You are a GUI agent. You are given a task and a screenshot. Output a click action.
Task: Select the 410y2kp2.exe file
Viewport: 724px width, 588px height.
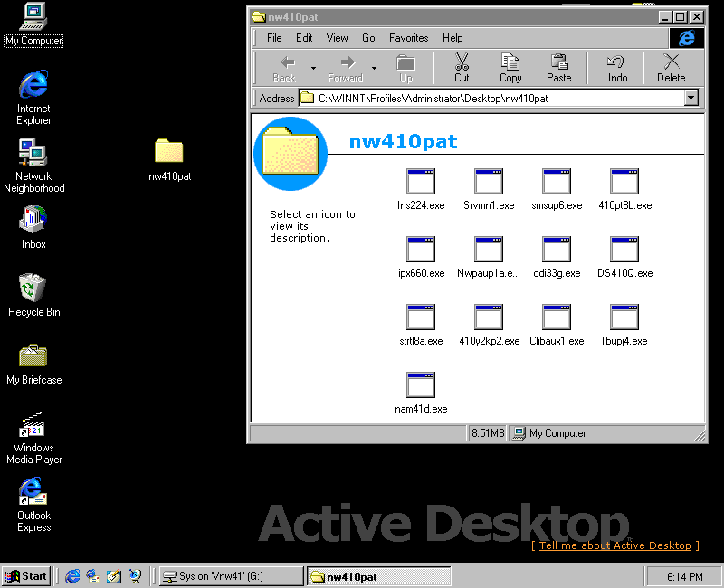click(489, 325)
